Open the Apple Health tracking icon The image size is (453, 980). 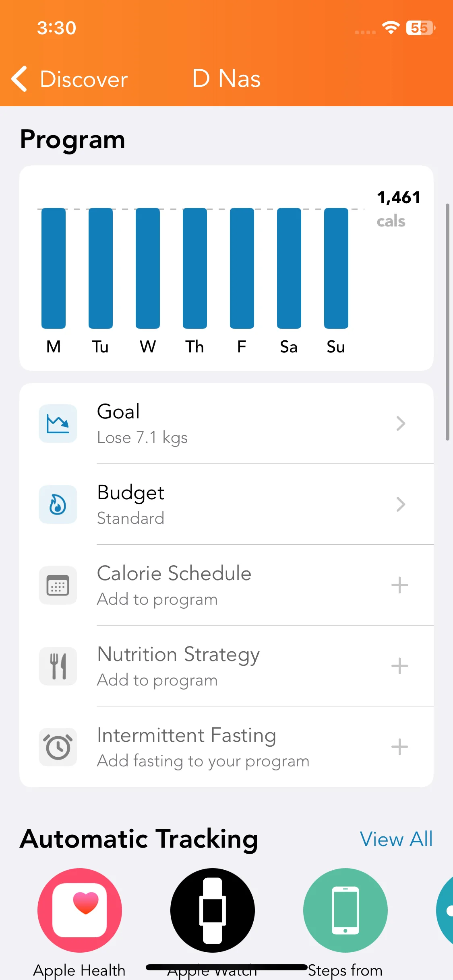coord(80,910)
